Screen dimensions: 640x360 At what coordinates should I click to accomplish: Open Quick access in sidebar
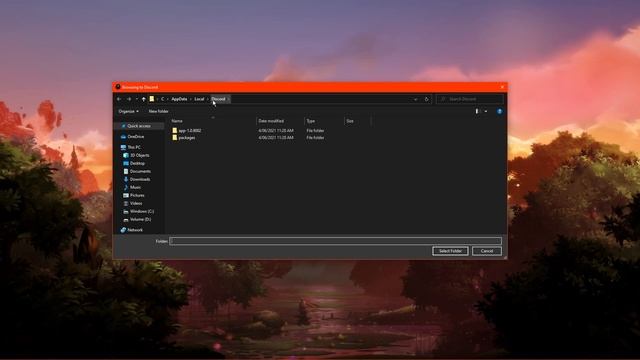[x=139, y=126]
